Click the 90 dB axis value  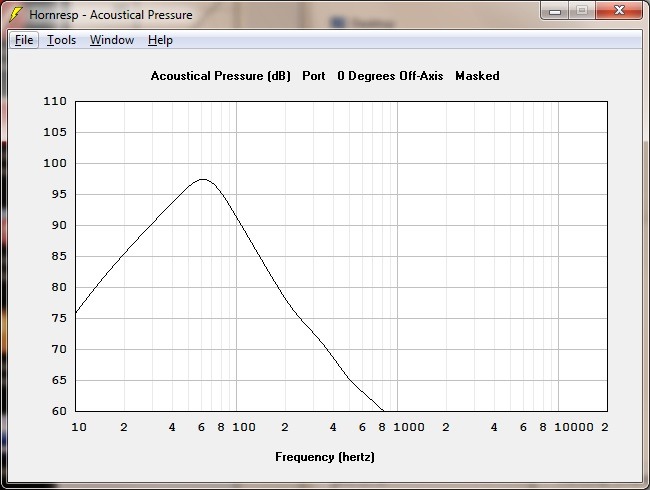click(59, 225)
